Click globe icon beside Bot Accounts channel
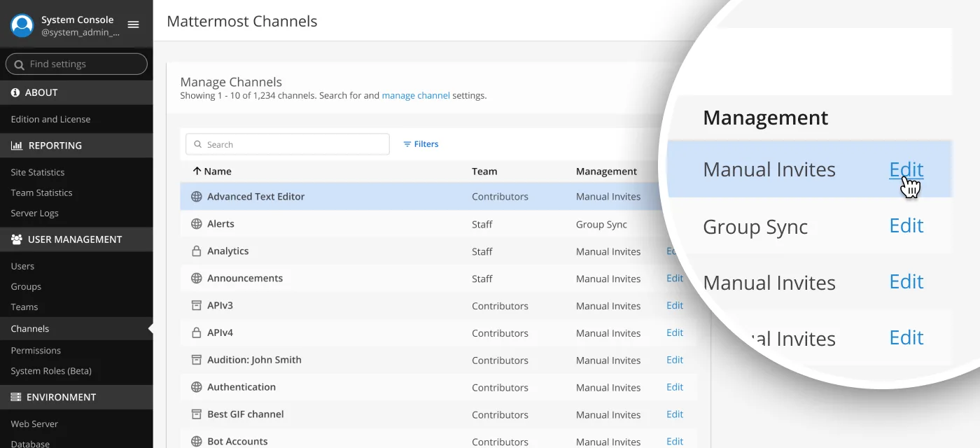 [197, 442]
